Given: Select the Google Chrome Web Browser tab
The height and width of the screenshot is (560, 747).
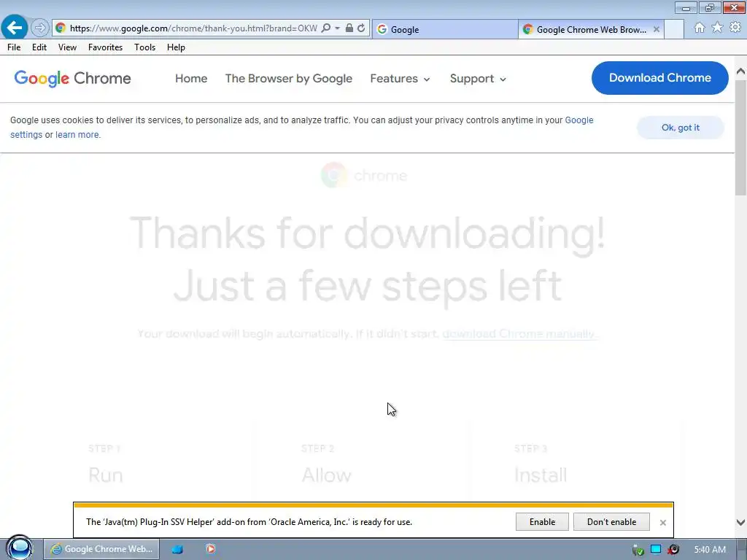Looking at the screenshot, I should [591, 29].
